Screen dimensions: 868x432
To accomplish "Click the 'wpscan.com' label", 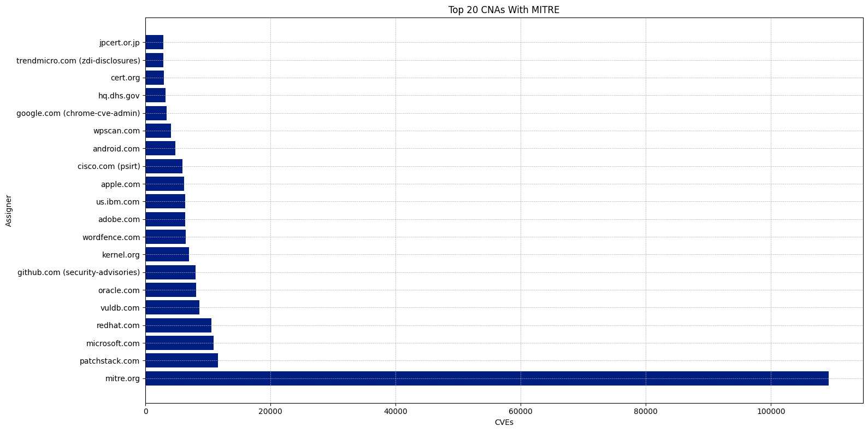I will click(x=116, y=131).
